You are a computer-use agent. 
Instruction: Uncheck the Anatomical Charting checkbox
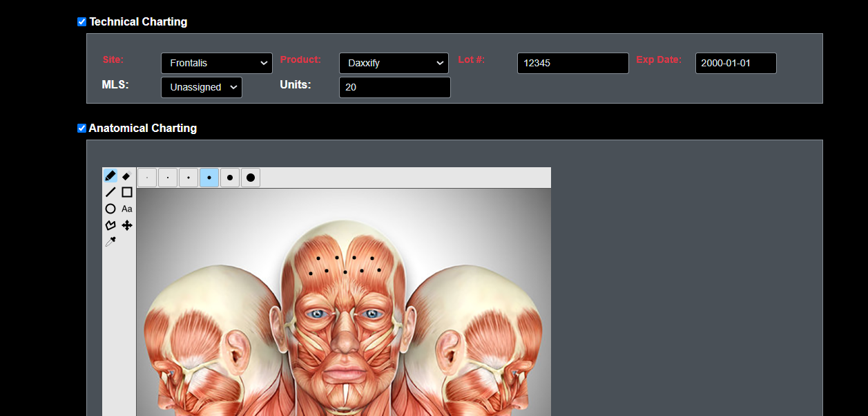(81, 129)
